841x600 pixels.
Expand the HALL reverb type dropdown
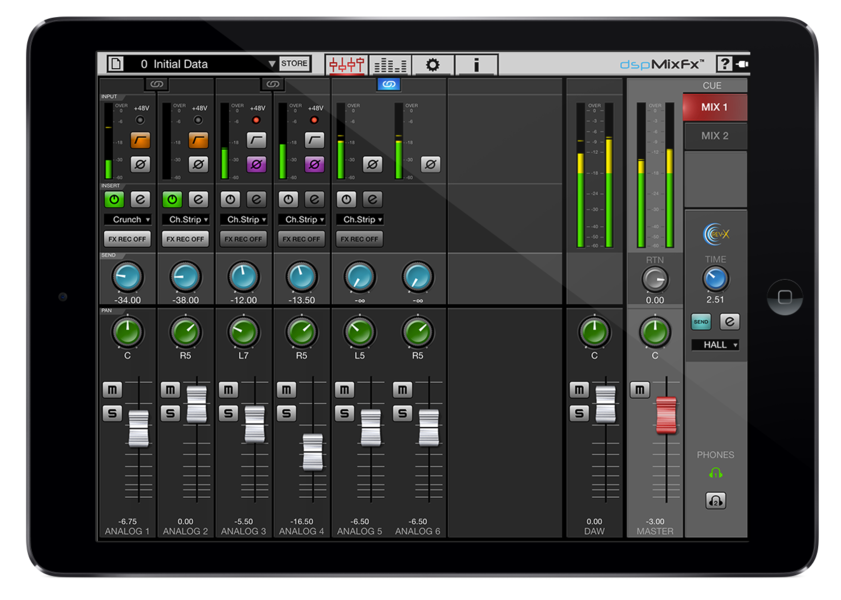coord(715,345)
